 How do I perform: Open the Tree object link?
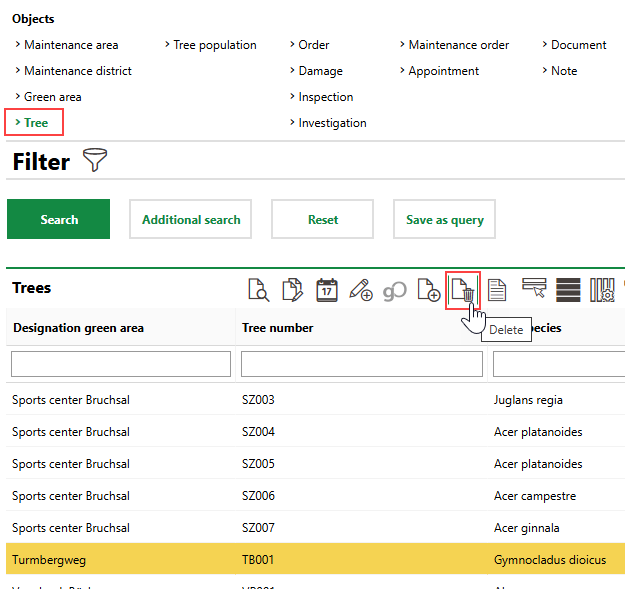36,123
